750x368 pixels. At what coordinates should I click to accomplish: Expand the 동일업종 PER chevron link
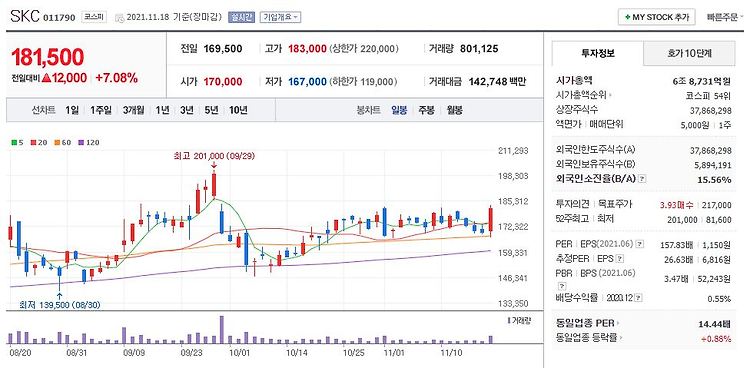[588, 323]
